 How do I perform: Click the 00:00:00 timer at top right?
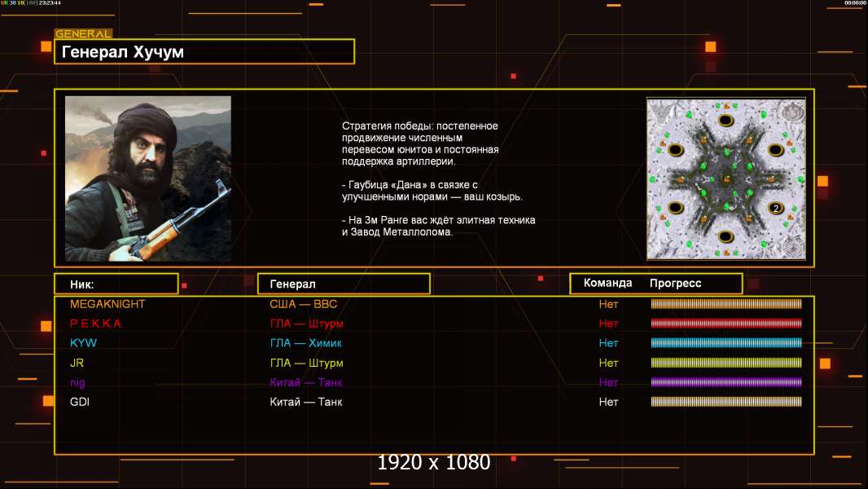point(855,2)
